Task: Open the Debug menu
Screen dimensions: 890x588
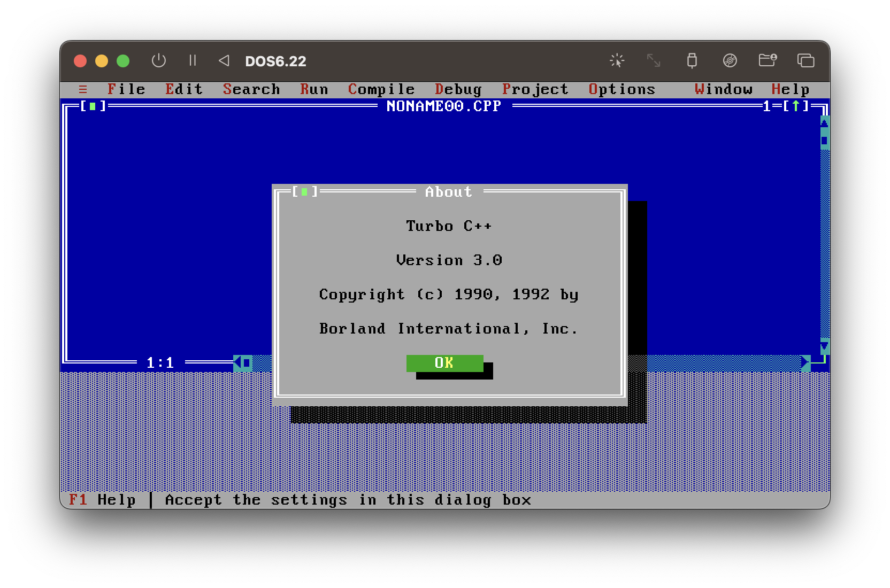Action: pos(458,89)
